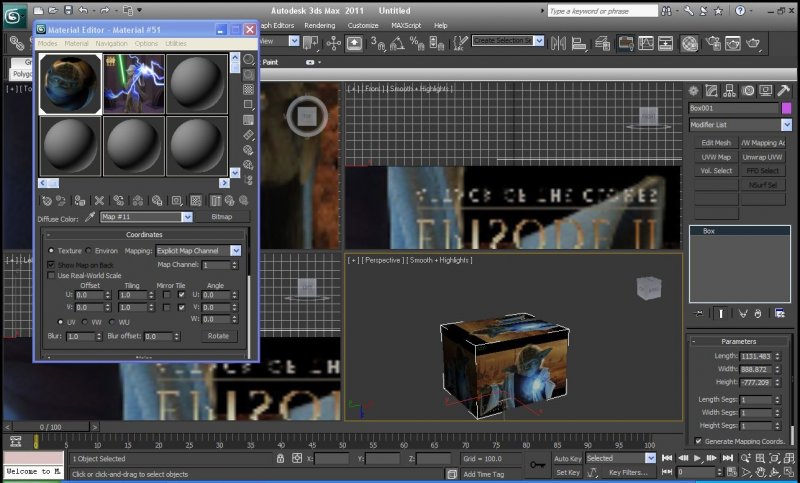Screen dimensions: 800x483
Task: Click the Set Keys large key icon
Action: (x=537, y=465)
